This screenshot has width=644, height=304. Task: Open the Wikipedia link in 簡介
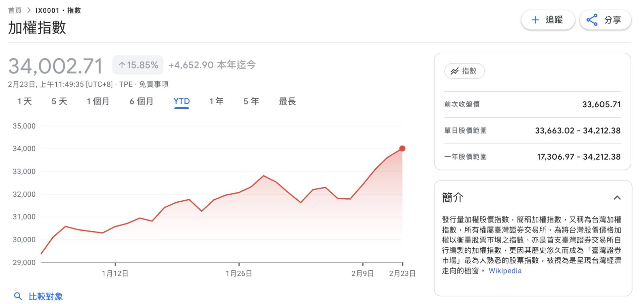tap(505, 271)
